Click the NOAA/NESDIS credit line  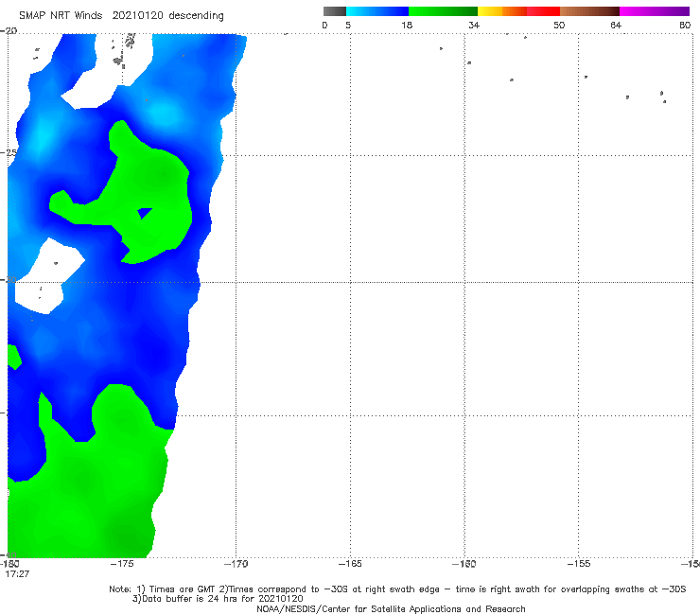391,608
